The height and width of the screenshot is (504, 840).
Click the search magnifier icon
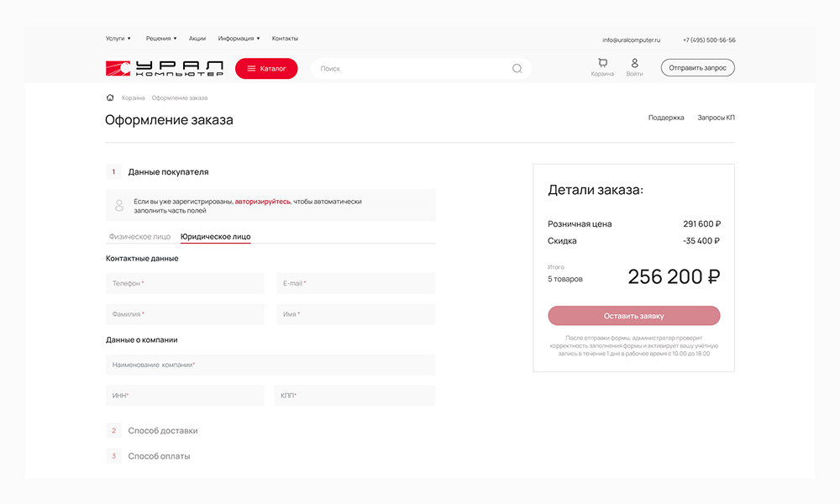(x=517, y=69)
